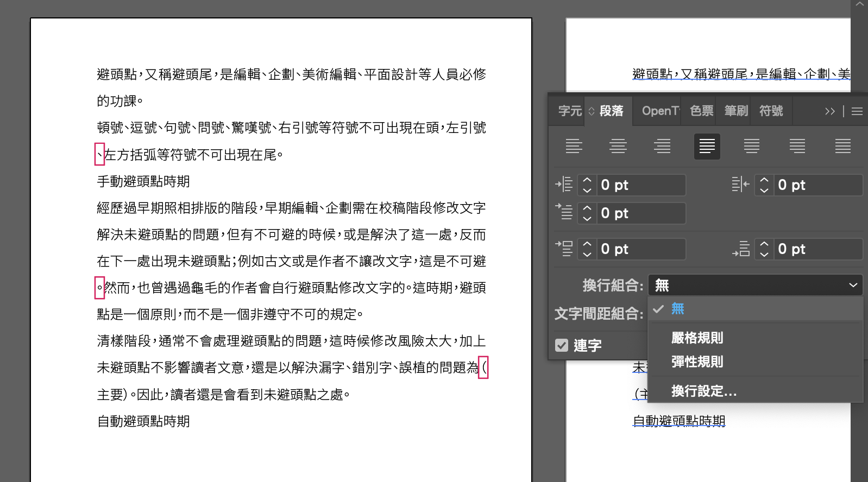This screenshot has height=482, width=868.
Task: Open the paragraph panel hamburger menu
Action: pyautogui.click(x=857, y=111)
